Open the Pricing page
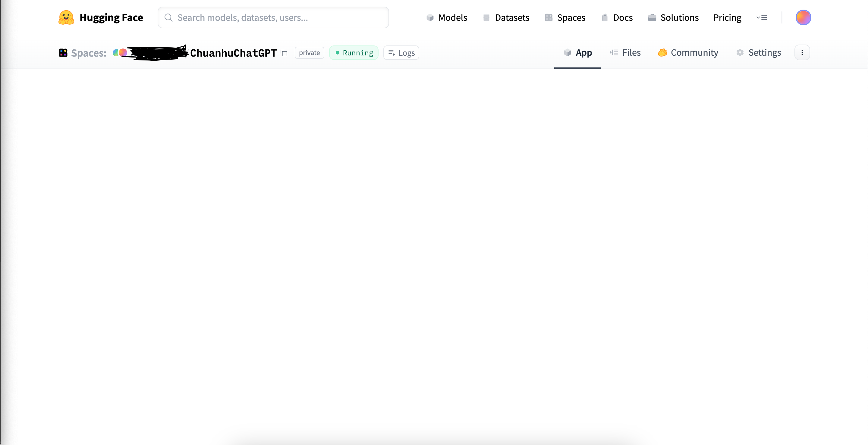The image size is (868, 445). point(727,17)
